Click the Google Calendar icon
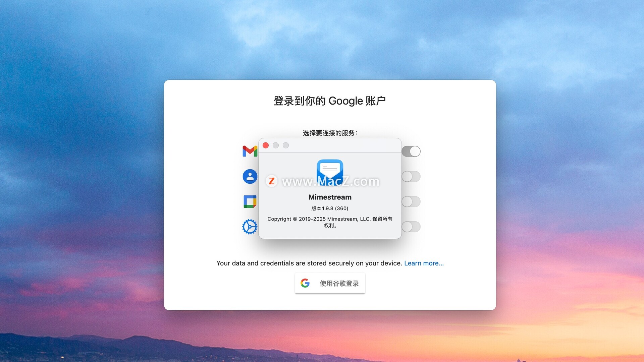Viewport: 644px width, 362px height. tap(250, 201)
